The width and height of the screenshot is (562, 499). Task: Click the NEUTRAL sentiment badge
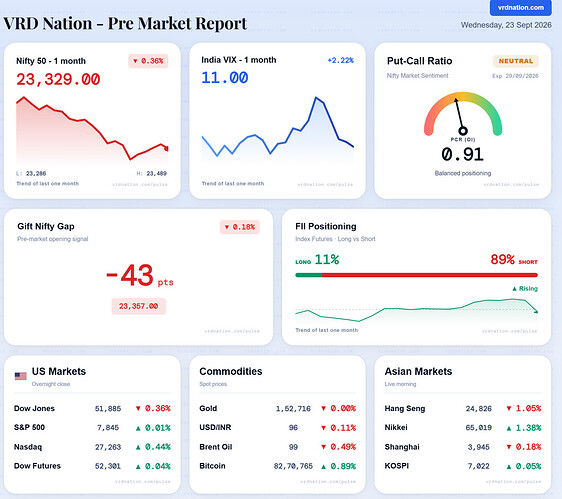(516, 61)
